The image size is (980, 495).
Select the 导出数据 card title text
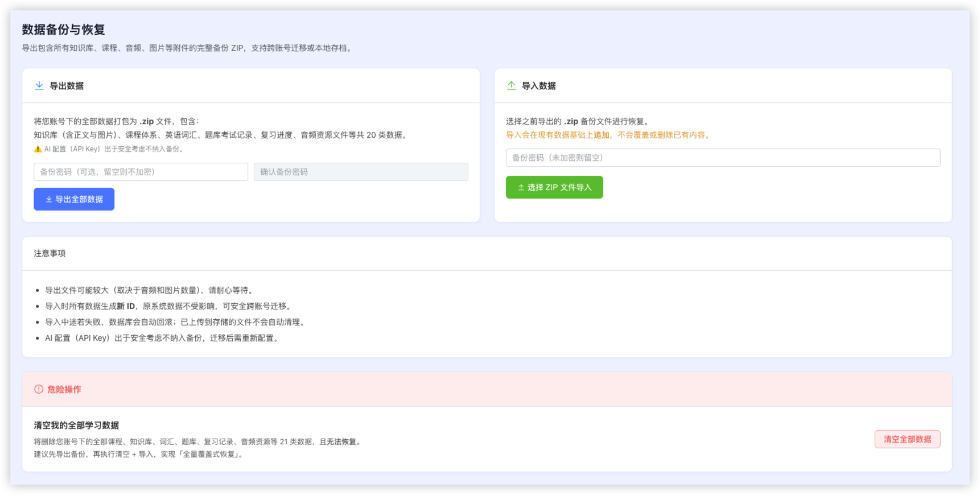click(x=67, y=85)
